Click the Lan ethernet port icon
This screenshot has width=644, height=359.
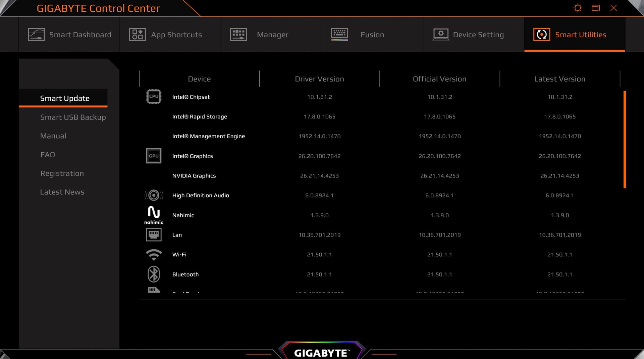point(154,235)
